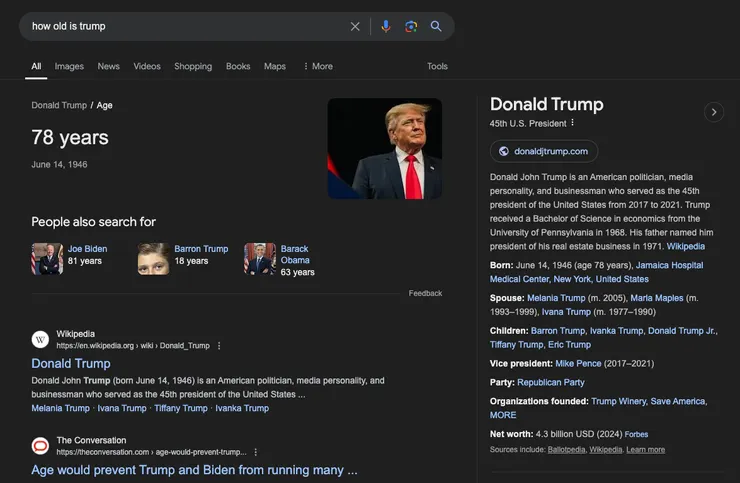This screenshot has height=483, width=740.
Task: Open the Donald Trump Jr. link
Action: pyautogui.click(x=681, y=331)
